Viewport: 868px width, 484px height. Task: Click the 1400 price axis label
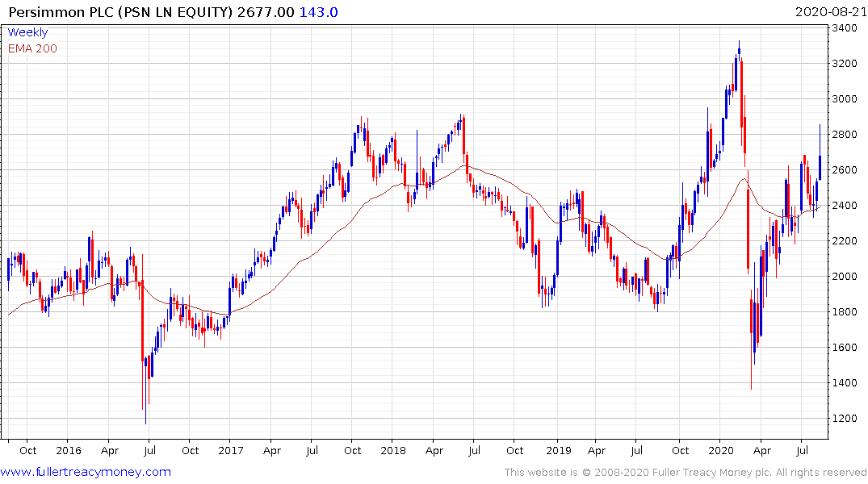click(x=845, y=383)
